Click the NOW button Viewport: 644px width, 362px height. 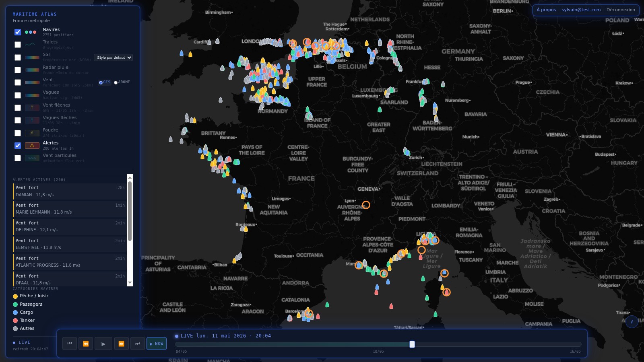[157, 343]
